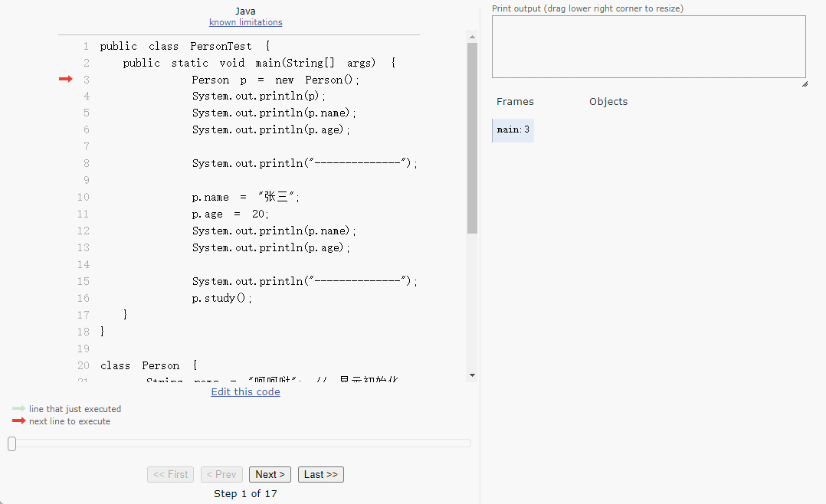Select the main:3 stack frame
Viewport: 826px width, 504px height.
click(x=513, y=130)
